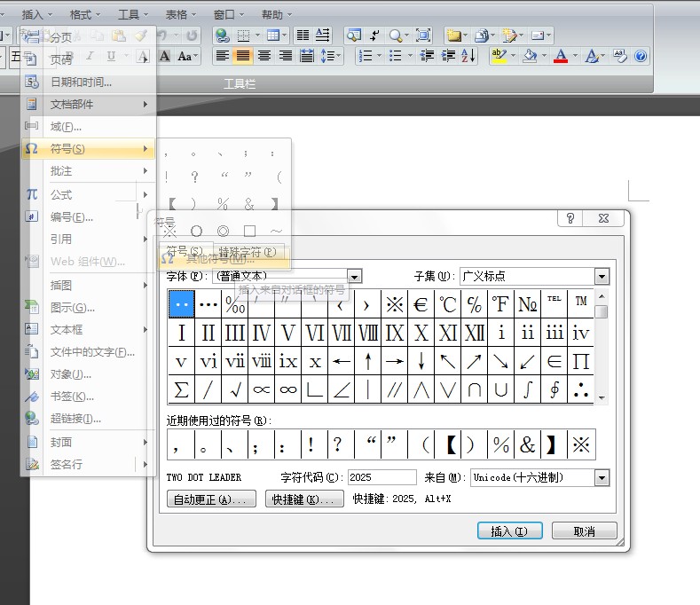Click the red font color icon
Screen dimensions: 700x605
559,56
